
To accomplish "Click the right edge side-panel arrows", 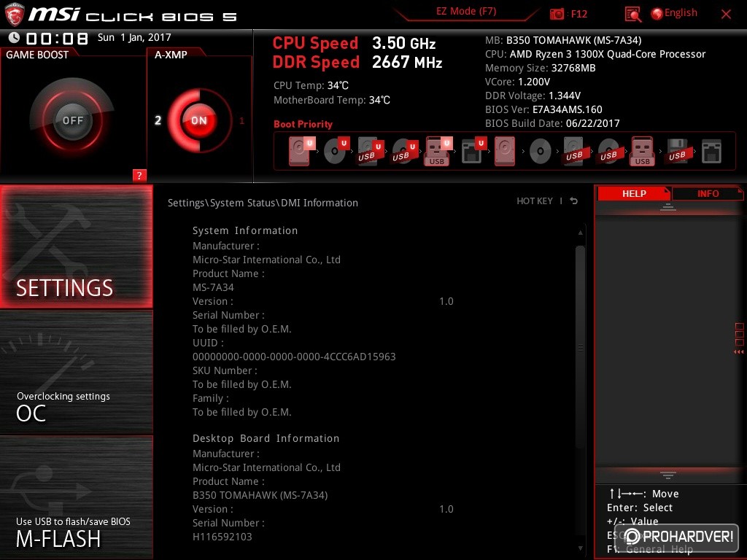I will click(x=739, y=352).
